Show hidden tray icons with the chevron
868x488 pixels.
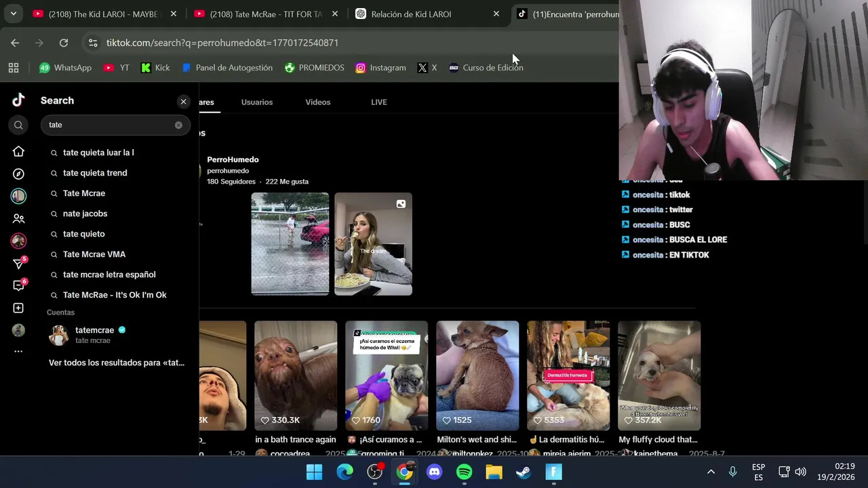coord(711,472)
